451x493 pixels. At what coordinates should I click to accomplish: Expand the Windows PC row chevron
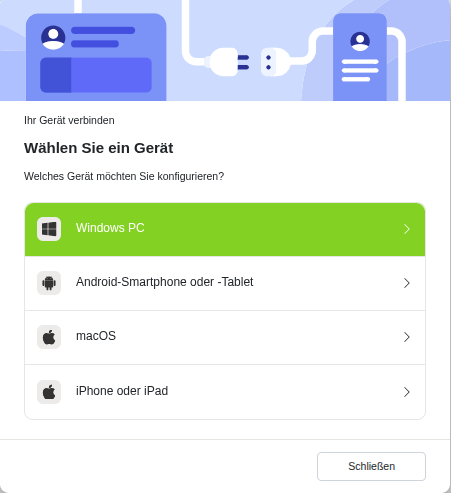[406, 229]
